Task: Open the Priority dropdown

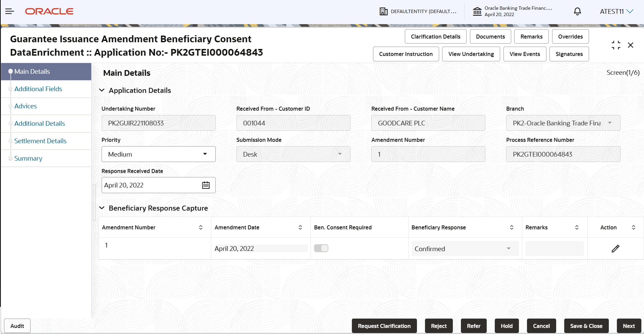Action: coord(159,154)
